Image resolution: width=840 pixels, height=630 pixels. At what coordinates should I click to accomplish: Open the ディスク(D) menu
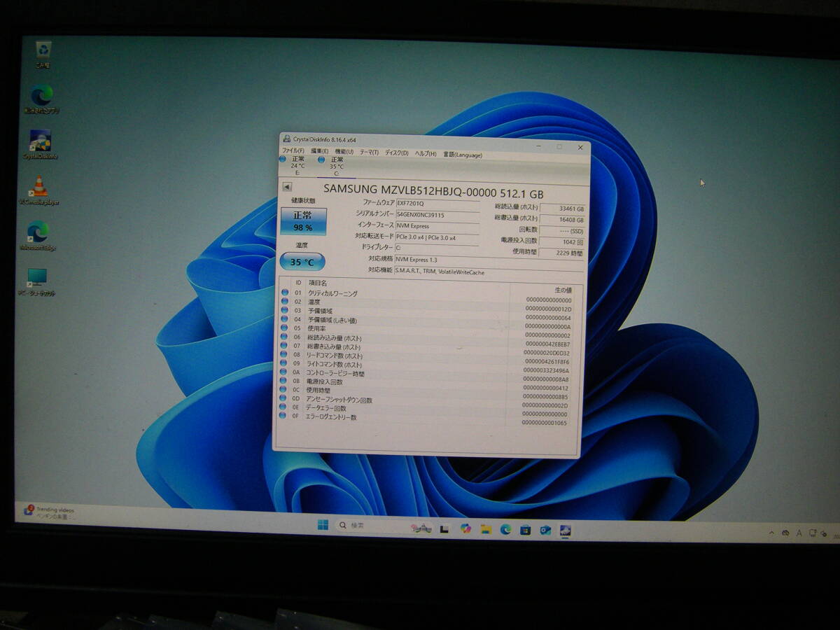pyautogui.click(x=396, y=153)
